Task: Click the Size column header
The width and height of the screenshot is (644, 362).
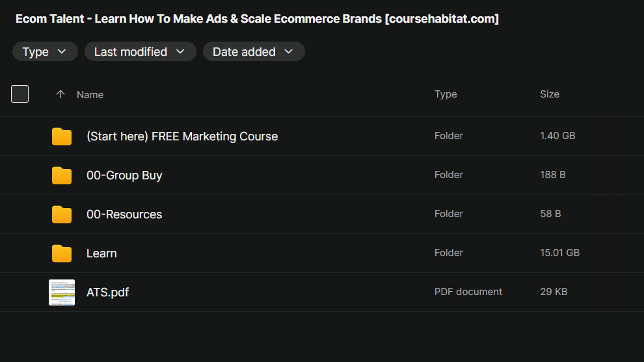Action: [550, 94]
